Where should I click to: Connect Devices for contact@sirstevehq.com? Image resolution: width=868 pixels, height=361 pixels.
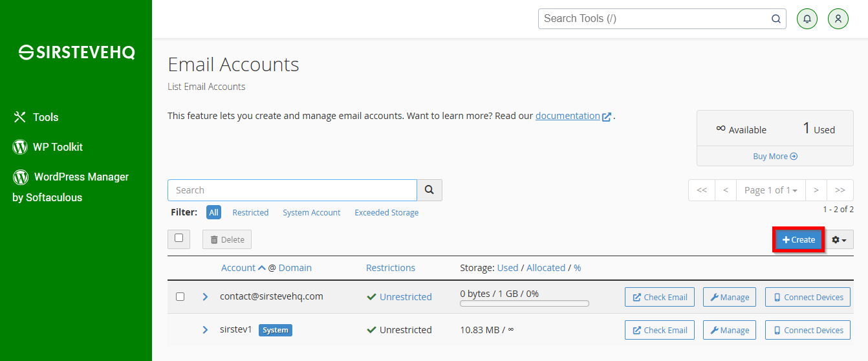click(x=808, y=297)
